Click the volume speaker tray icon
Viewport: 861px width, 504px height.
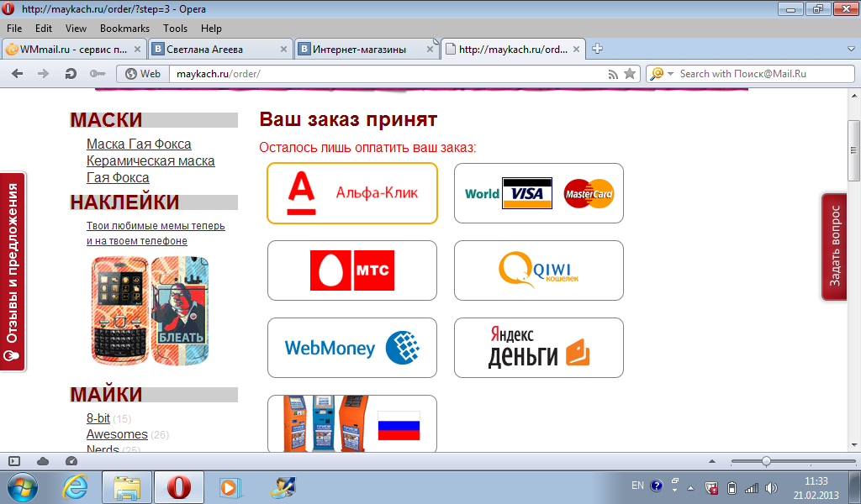click(772, 487)
